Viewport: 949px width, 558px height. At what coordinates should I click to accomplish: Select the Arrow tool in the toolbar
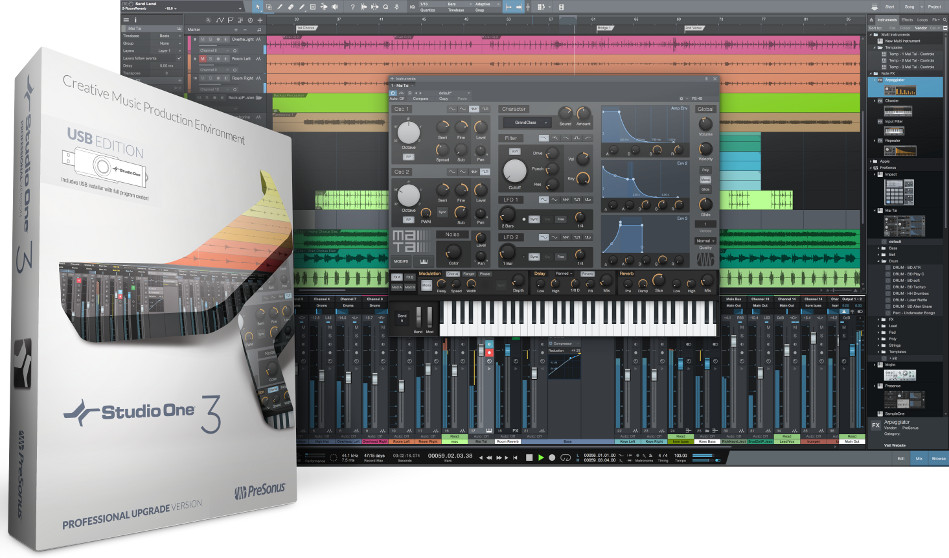(258, 7)
